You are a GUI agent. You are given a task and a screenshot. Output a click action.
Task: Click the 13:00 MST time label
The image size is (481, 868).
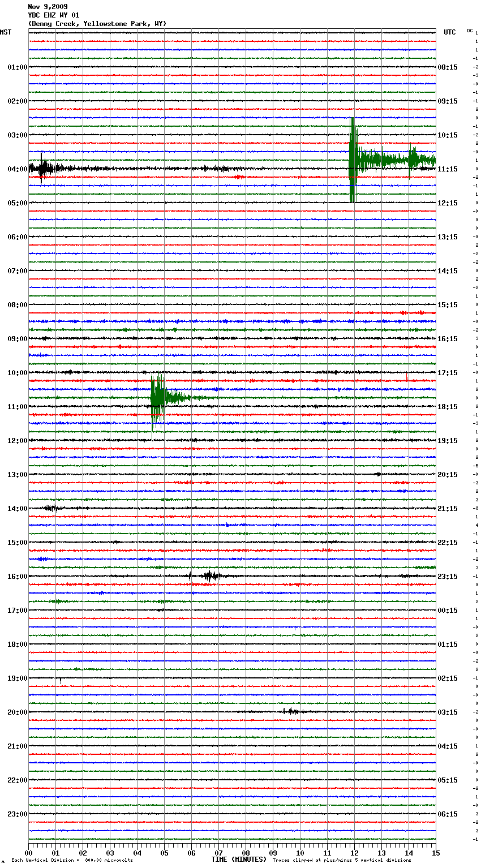pyautogui.click(x=18, y=475)
